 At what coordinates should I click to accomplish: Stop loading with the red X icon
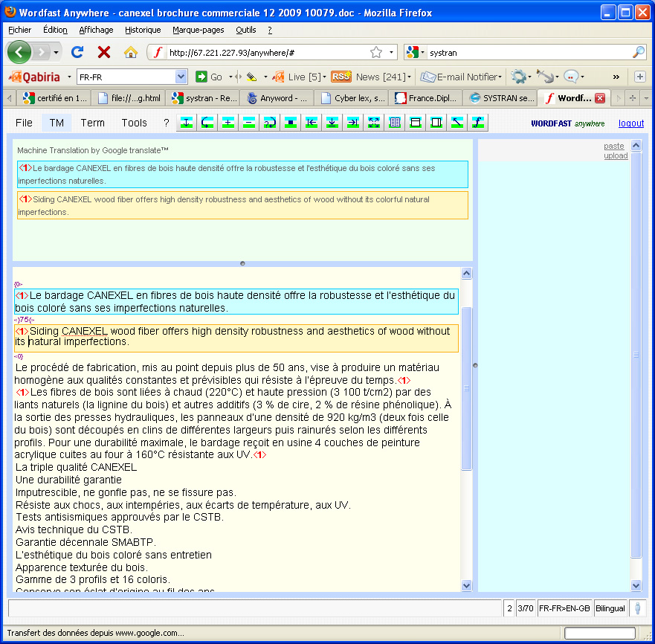point(104,52)
